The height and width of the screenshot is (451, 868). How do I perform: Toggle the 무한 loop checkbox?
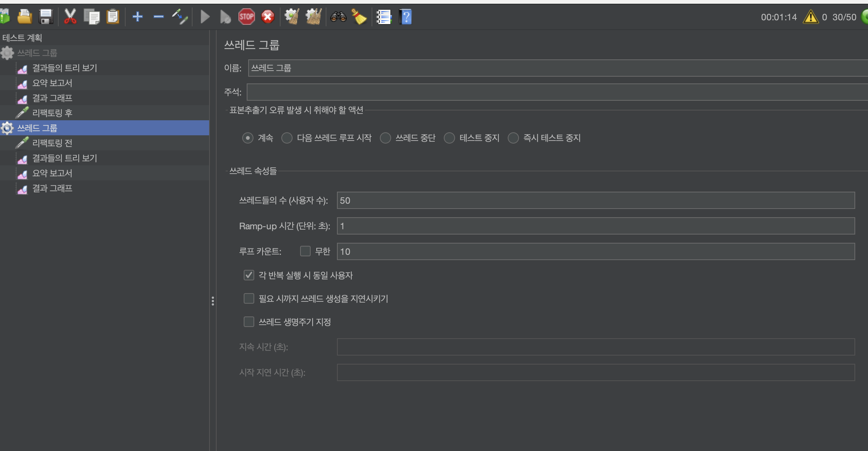tap(305, 251)
